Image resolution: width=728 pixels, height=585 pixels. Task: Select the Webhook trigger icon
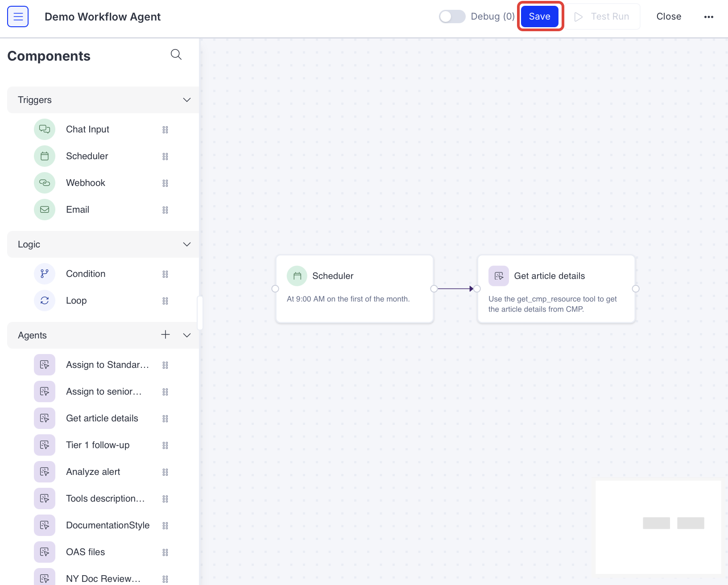(x=45, y=183)
